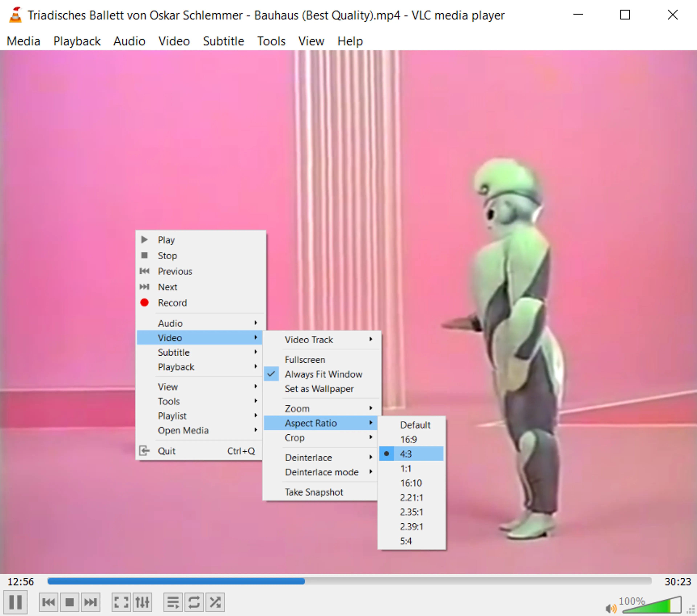Screen dimensions: 697x616
Task: Skip to next media with toolbar icon
Action: 91,602
